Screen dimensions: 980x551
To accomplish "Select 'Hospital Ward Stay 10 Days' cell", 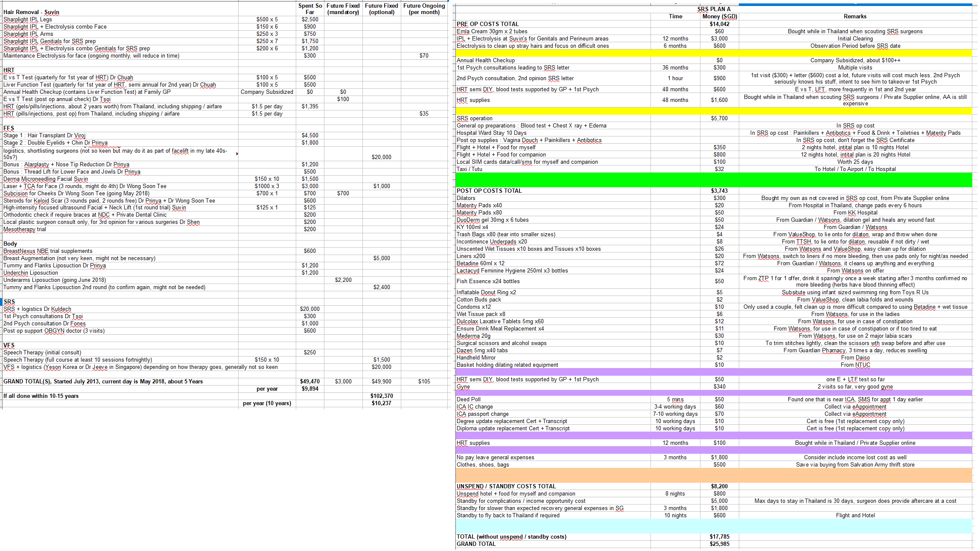I will 491,133.
